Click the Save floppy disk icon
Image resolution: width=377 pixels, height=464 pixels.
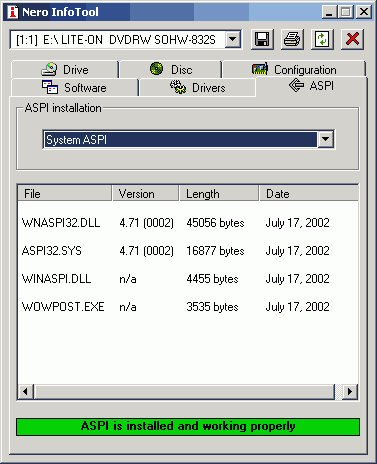(262, 39)
